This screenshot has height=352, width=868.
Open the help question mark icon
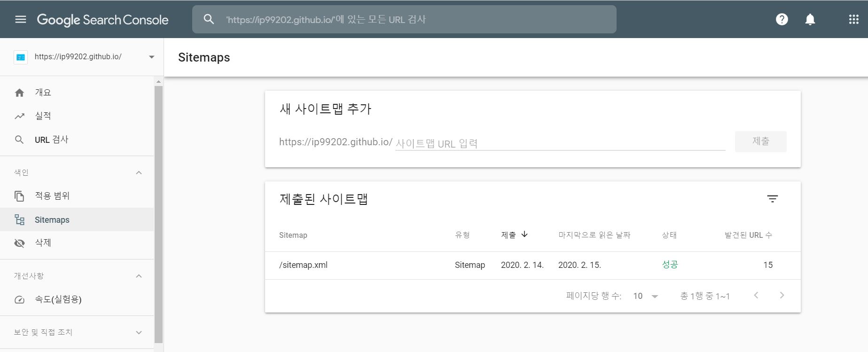(782, 19)
